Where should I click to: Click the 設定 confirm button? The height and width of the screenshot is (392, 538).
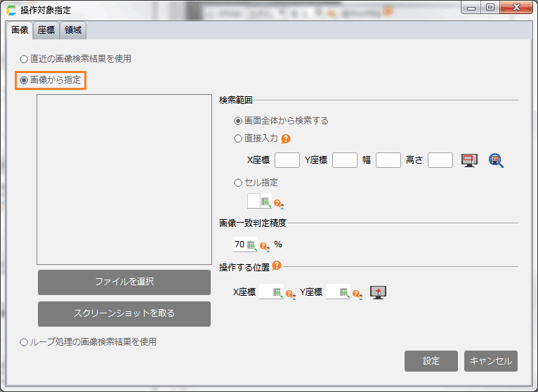pyautogui.click(x=431, y=361)
